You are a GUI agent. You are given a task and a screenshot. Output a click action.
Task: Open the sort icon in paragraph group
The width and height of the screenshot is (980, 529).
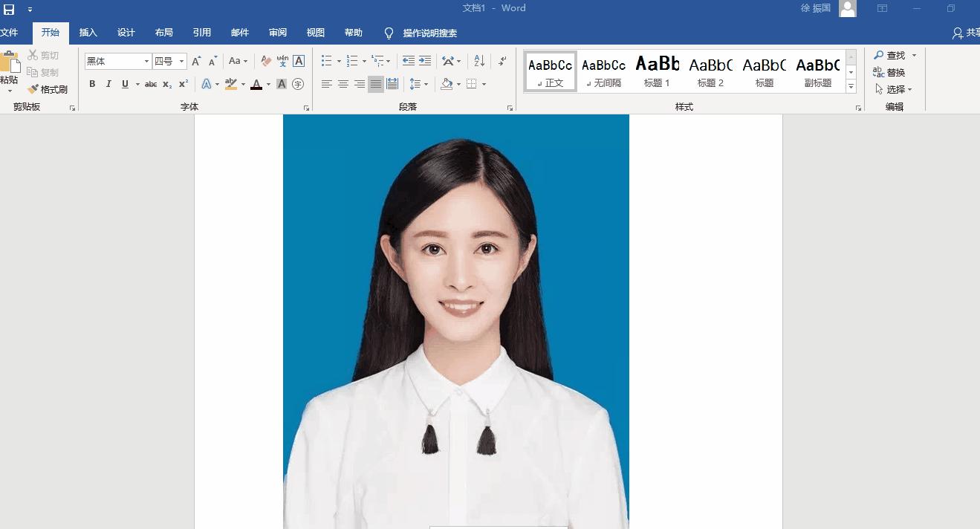tap(479, 60)
